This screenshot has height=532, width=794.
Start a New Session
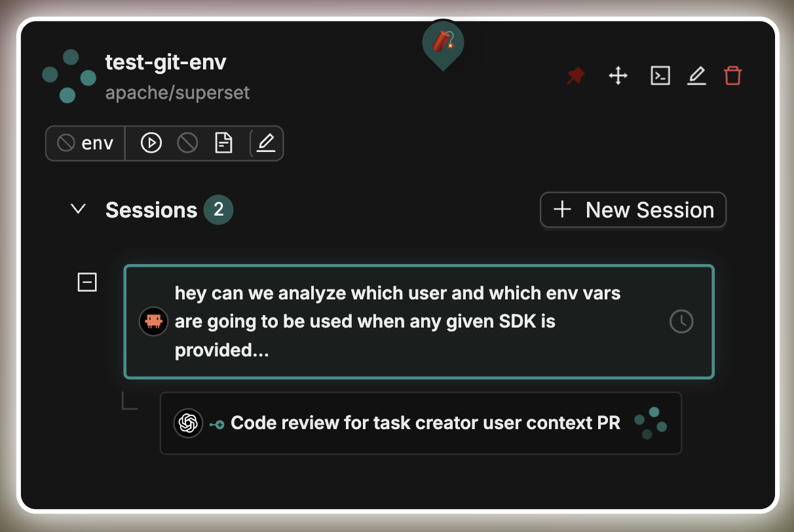click(632, 210)
